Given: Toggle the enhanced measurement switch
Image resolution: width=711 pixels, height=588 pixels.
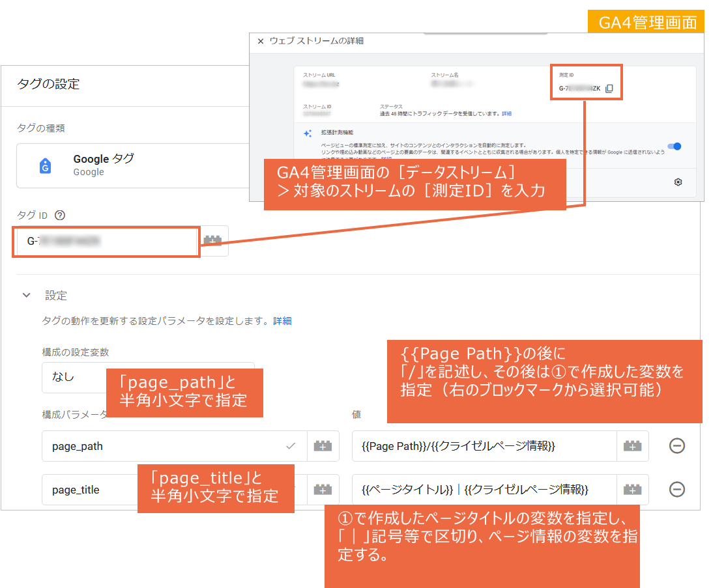Looking at the screenshot, I should (x=675, y=147).
